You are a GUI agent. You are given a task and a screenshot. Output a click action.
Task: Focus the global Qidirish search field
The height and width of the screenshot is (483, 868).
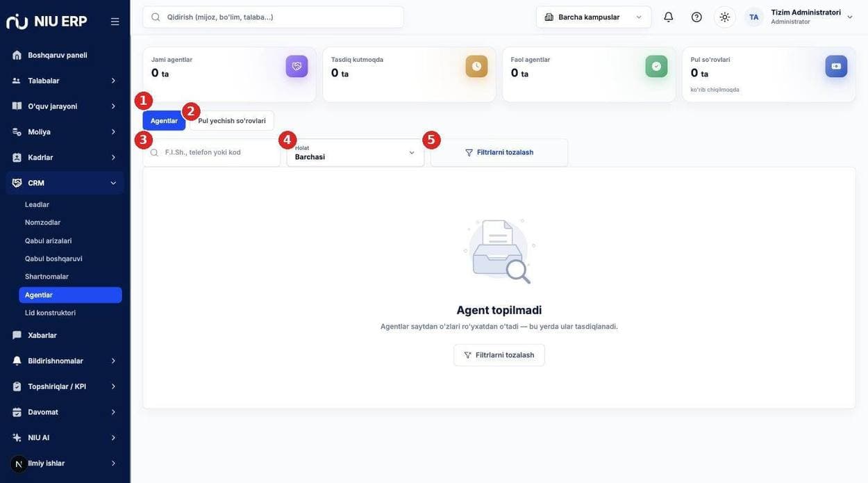[x=273, y=17]
